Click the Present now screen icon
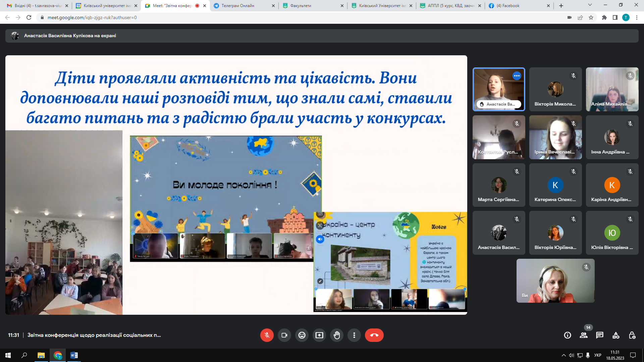 (319, 335)
